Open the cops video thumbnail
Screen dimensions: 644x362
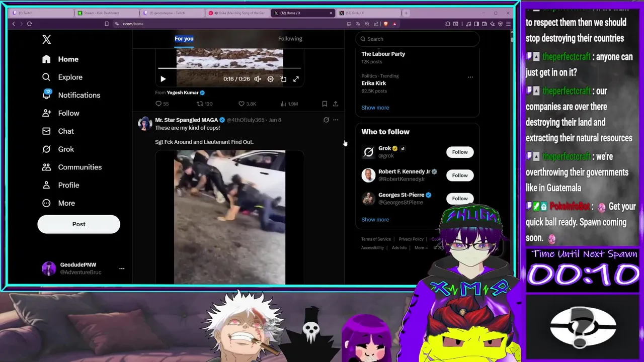[229, 217]
